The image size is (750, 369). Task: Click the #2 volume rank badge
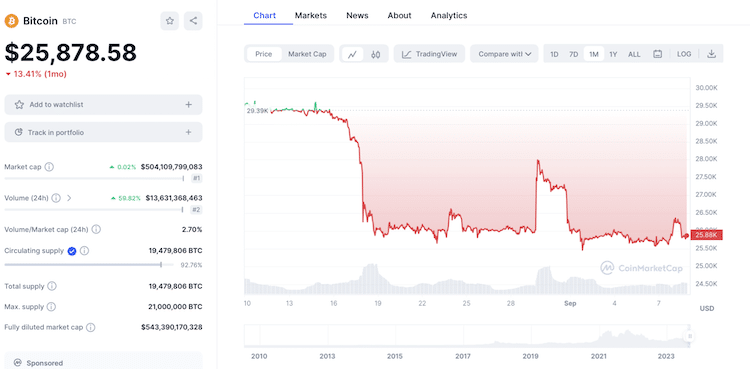[196, 210]
